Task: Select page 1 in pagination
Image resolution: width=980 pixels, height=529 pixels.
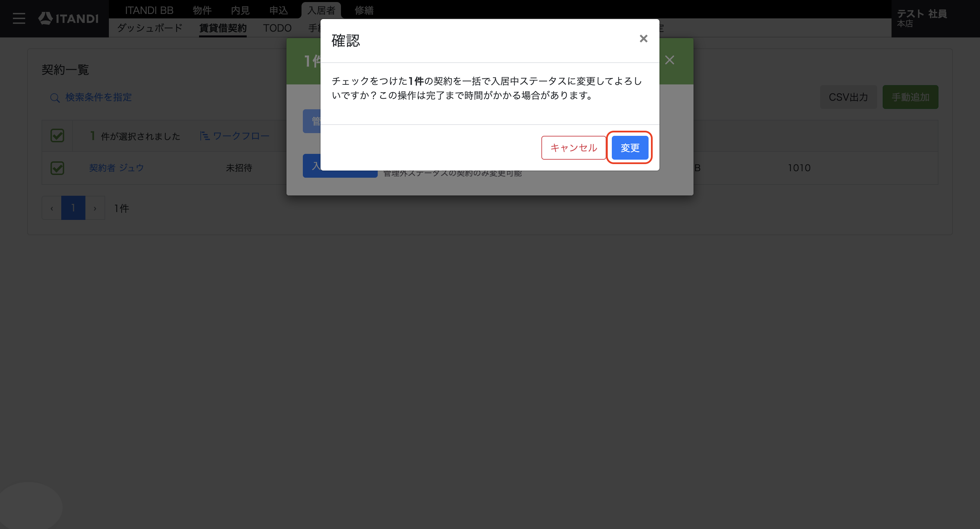Action: click(73, 208)
